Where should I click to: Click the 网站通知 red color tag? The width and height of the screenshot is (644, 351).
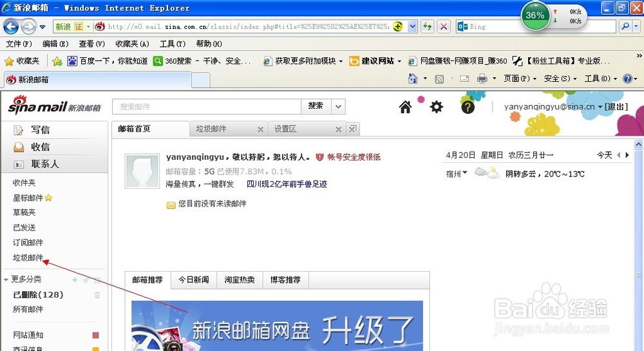tap(96, 336)
